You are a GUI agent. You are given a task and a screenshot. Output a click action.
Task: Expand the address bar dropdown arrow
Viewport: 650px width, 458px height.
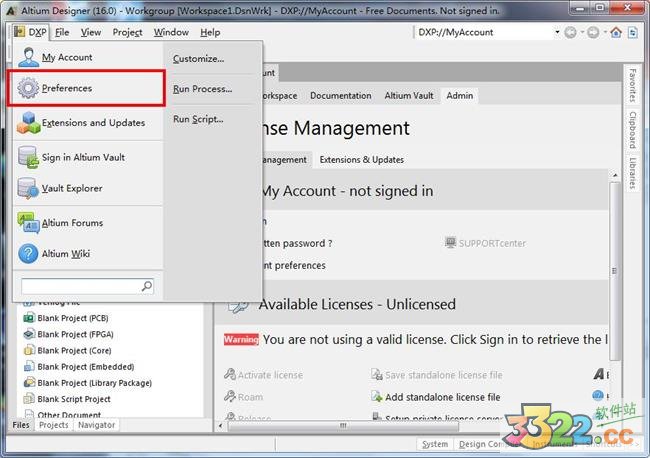pyautogui.click(x=557, y=32)
